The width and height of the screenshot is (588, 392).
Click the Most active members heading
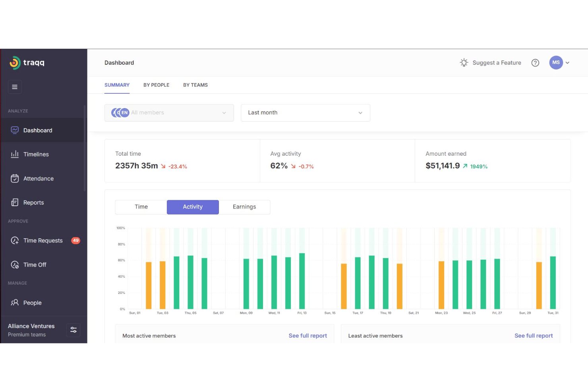pos(149,336)
